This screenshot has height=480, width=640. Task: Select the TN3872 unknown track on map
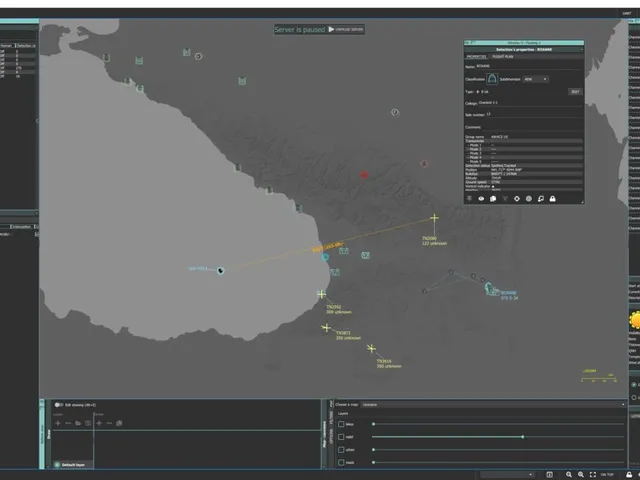(326, 327)
